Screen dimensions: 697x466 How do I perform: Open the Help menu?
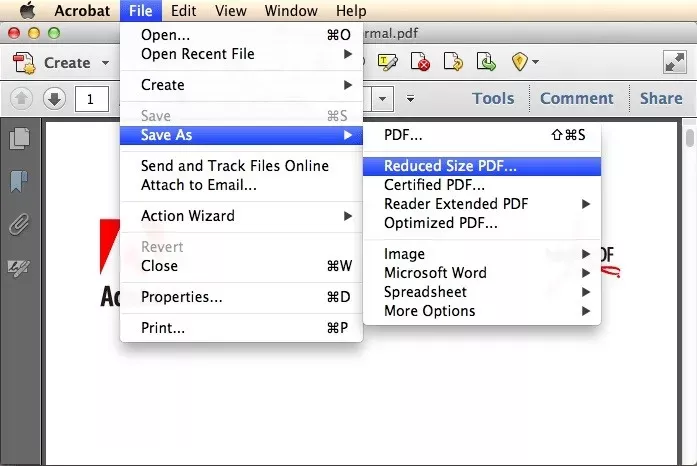(x=351, y=10)
